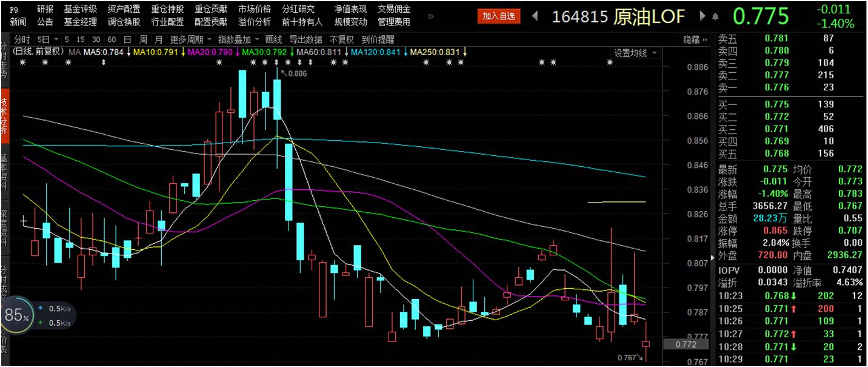Click the more menu chevrons icon
Image resolution: width=868 pixels, height=367 pixels.
(431, 16)
